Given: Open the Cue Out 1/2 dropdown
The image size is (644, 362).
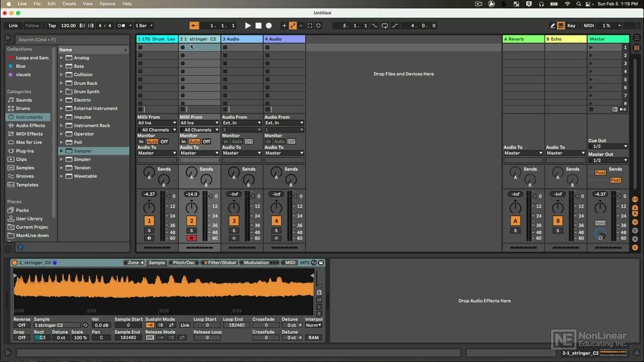Looking at the screenshot, I should pyautogui.click(x=608, y=146).
